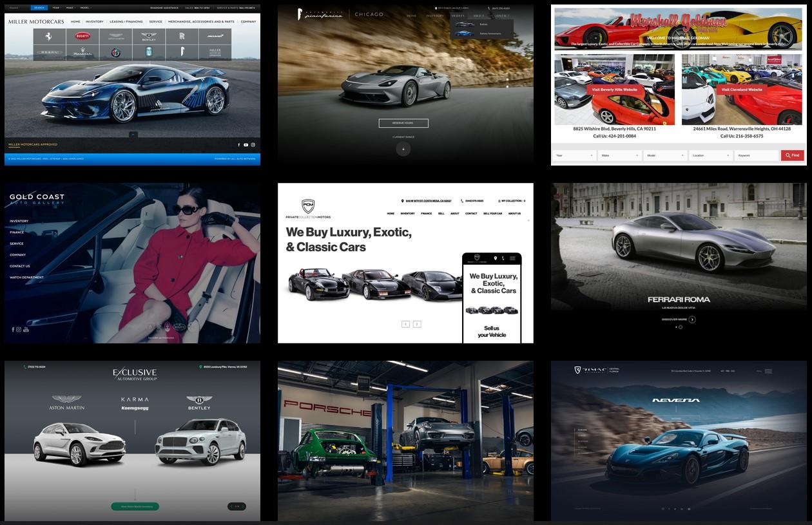This screenshot has width=812, height=525.
Task: Open Inventory in Miller Motorcars nav
Action: 95,22
